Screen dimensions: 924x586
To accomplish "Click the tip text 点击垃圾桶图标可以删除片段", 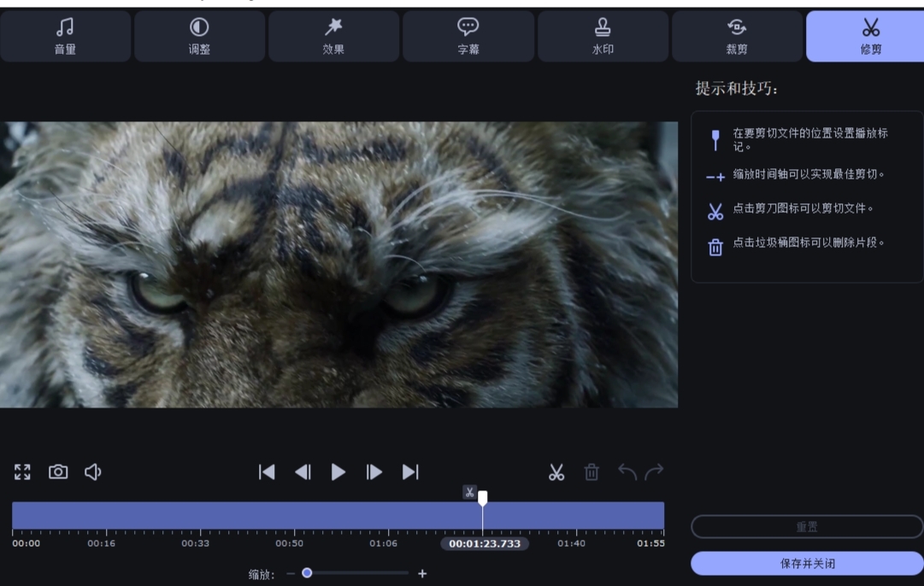I will click(x=808, y=243).
